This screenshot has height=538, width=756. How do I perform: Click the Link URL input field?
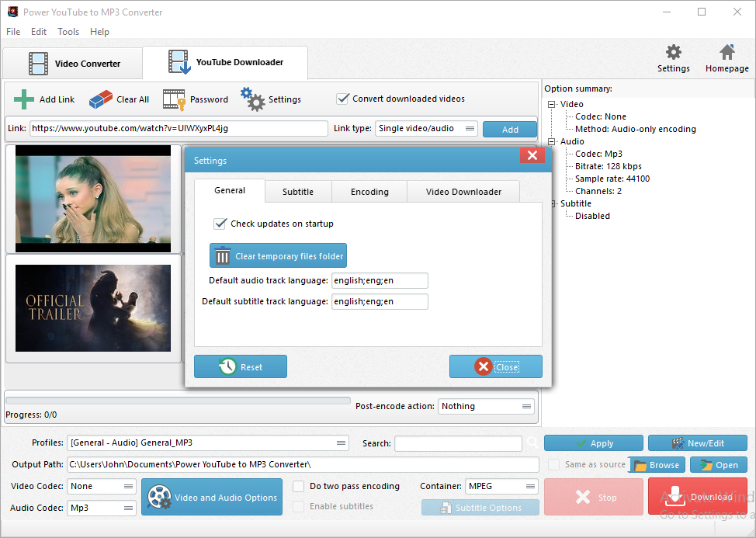tap(179, 128)
